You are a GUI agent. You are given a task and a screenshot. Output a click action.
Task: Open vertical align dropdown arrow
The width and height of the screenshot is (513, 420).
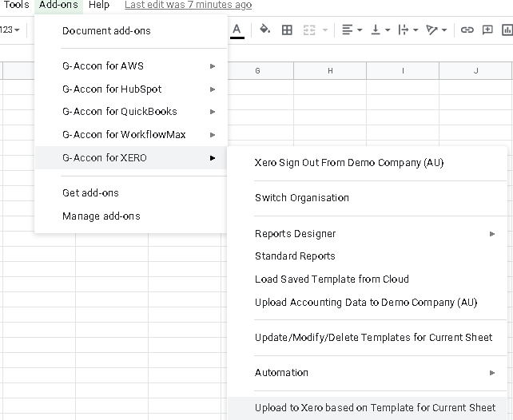[x=388, y=30]
